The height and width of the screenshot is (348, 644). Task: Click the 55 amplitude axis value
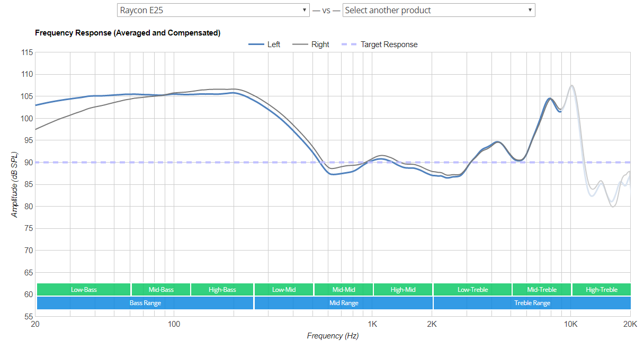[29, 317]
